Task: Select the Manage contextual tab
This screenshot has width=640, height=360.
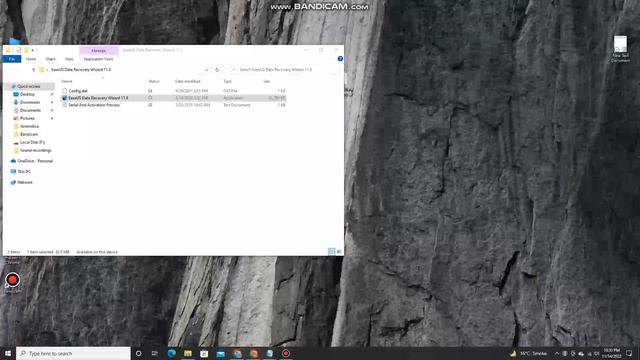Action: (x=98, y=51)
